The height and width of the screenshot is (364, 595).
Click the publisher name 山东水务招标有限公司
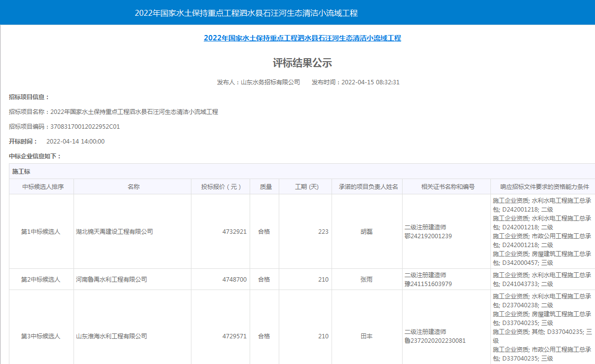(x=270, y=82)
